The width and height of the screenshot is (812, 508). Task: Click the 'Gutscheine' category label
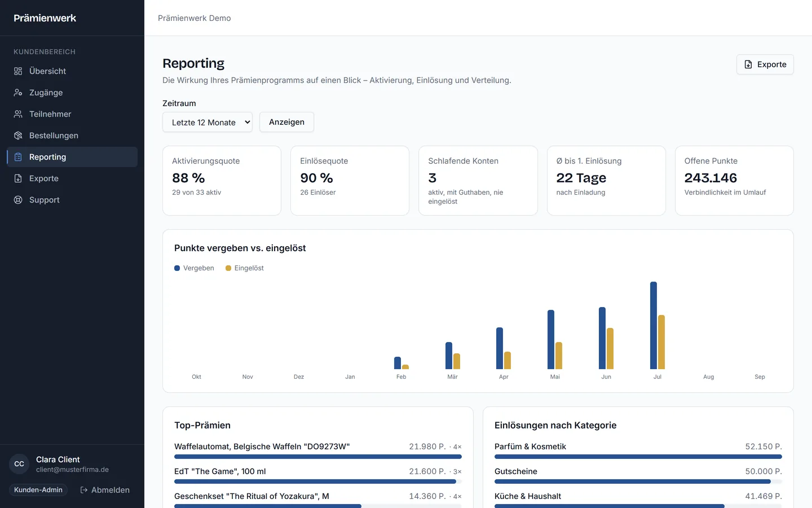[x=516, y=471]
